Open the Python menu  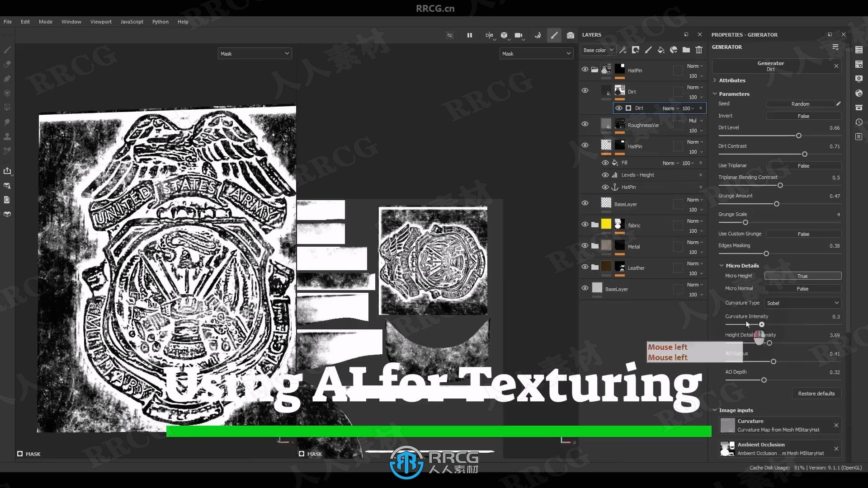tap(160, 22)
